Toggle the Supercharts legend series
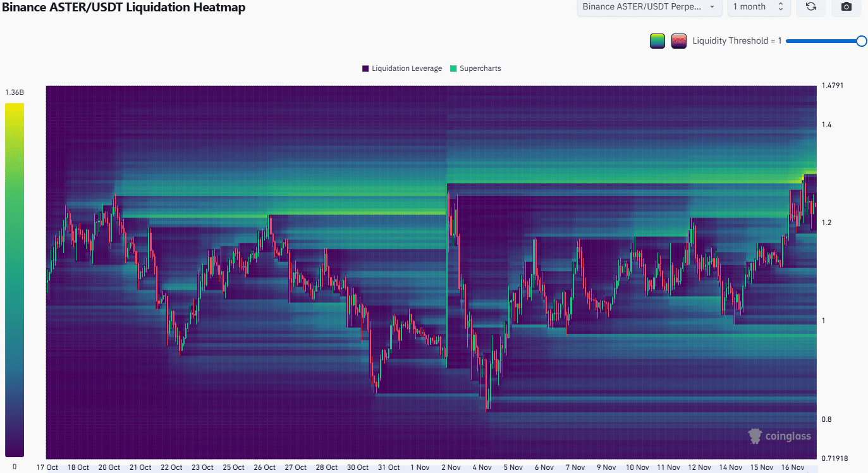This screenshot has width=868, height=473. pyautogui.click(x=475, y=68)
